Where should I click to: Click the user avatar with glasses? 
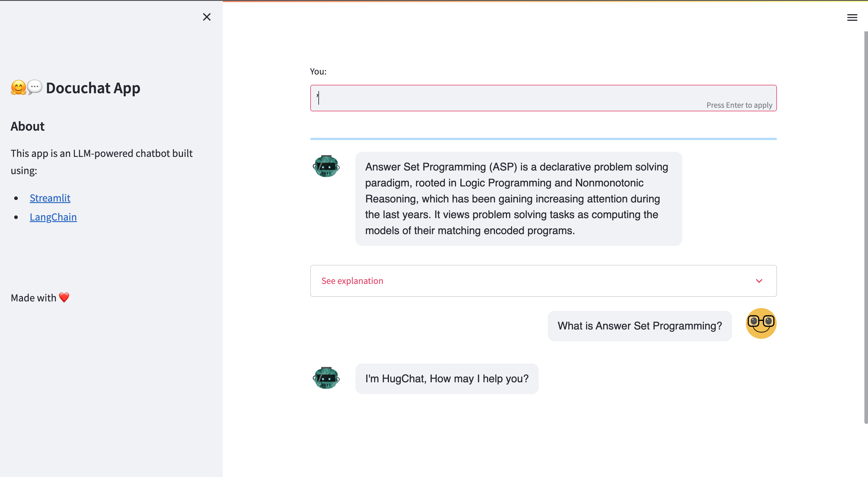click(x=761, y=323)
